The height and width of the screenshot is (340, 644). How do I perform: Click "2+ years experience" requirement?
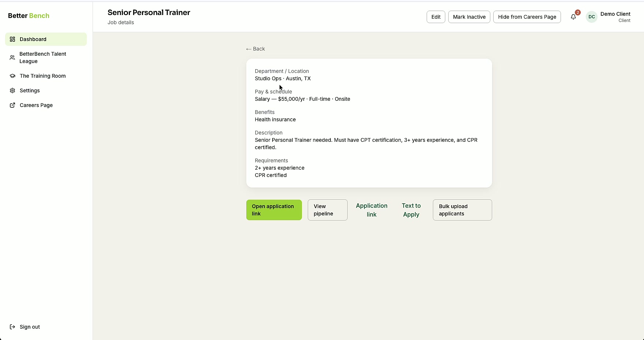tap(280, 168)
